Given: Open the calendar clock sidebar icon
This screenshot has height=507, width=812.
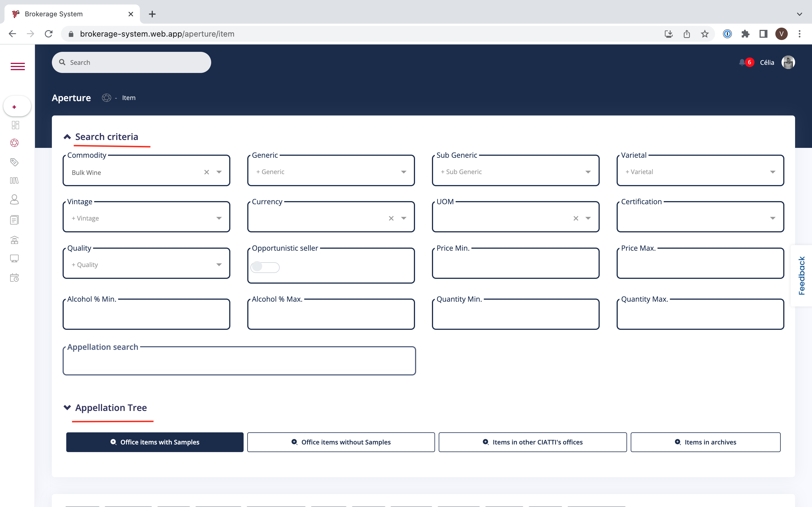Looking at the screenshot, I should pyautogui.click(x=14, y=278).
